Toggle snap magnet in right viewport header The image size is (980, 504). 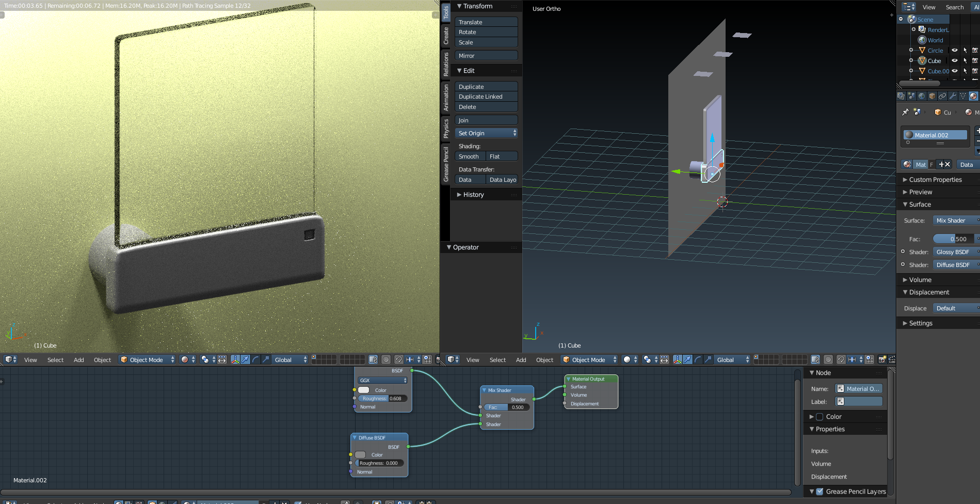tap(841, 360)
